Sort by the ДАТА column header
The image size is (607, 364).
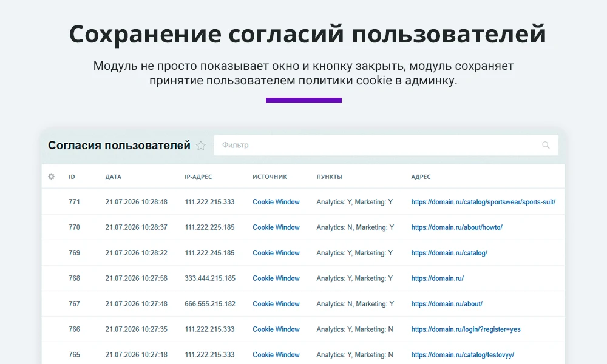click(x=113, y=177)
